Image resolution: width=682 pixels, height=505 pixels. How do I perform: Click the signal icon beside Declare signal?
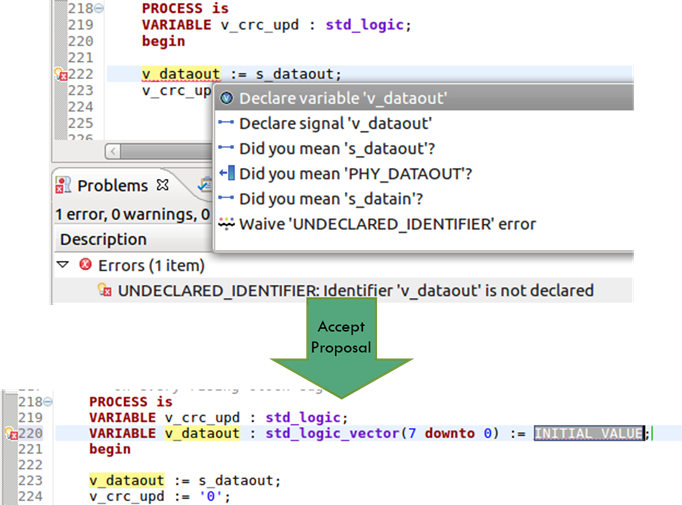pos(226,123)
